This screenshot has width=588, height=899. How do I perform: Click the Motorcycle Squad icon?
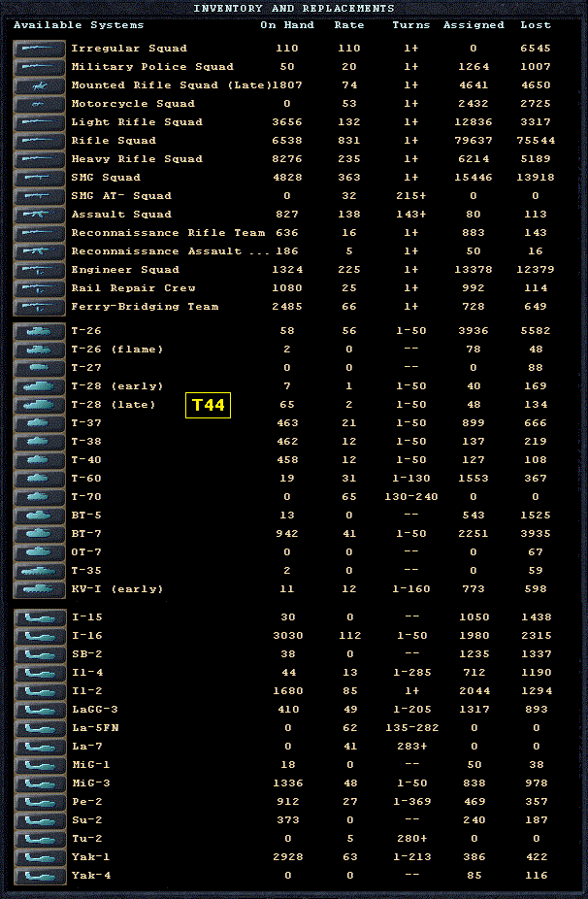tap(39, 104)
